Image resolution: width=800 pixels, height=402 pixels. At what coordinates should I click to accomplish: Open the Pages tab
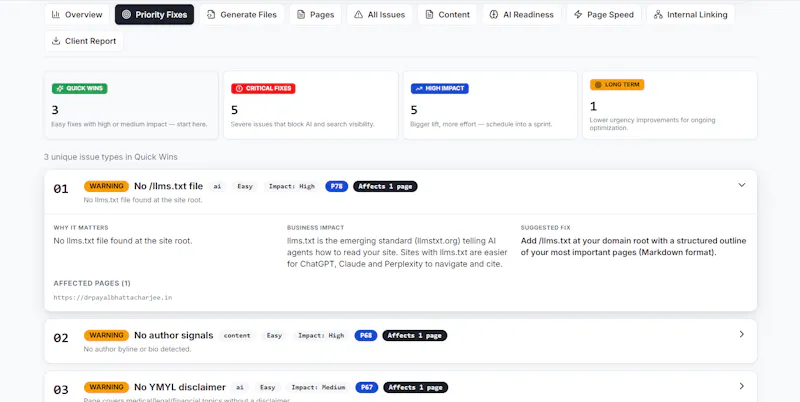315,15
